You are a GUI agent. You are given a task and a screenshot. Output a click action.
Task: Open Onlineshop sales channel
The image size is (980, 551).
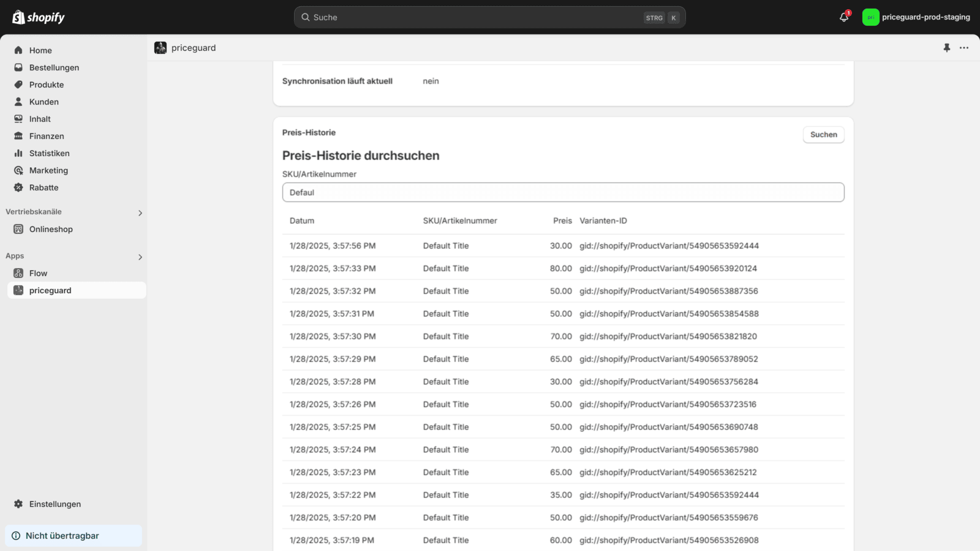pyautogui.click(x=51, y=229)
